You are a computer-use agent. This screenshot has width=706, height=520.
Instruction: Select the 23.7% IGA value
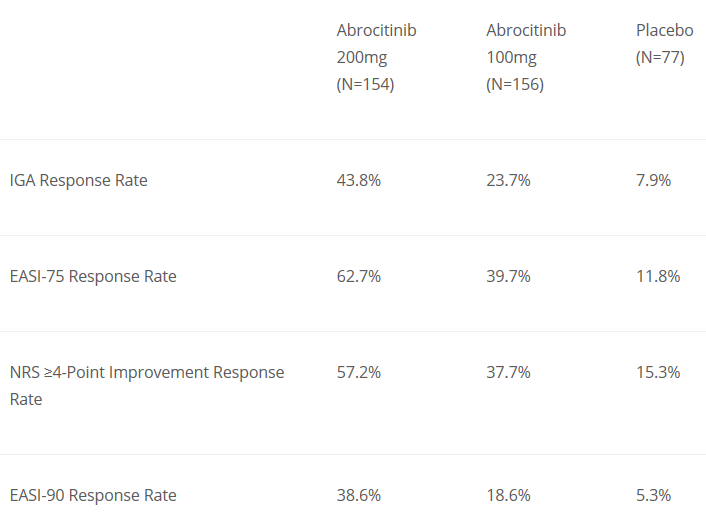(x=508, y=180)
